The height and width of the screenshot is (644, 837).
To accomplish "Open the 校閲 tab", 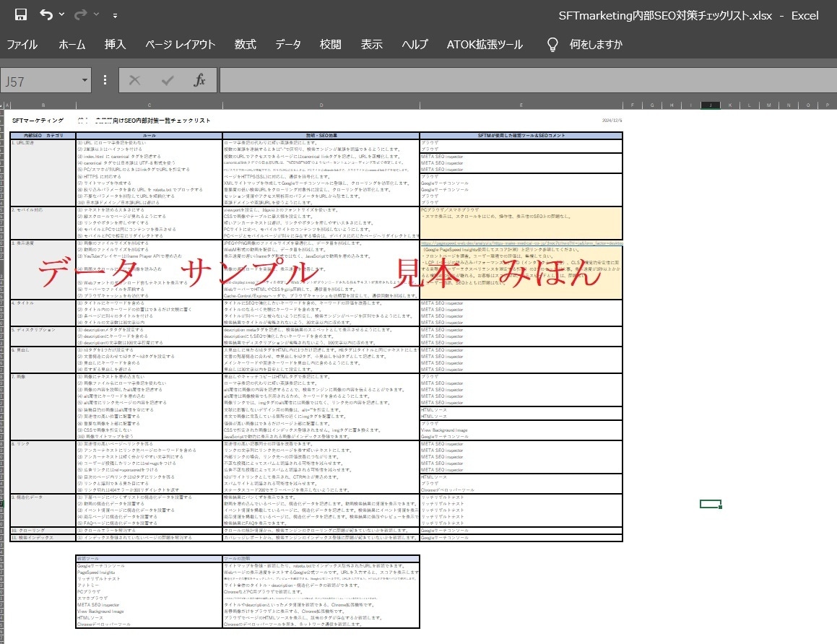I will tap(331, 44).
